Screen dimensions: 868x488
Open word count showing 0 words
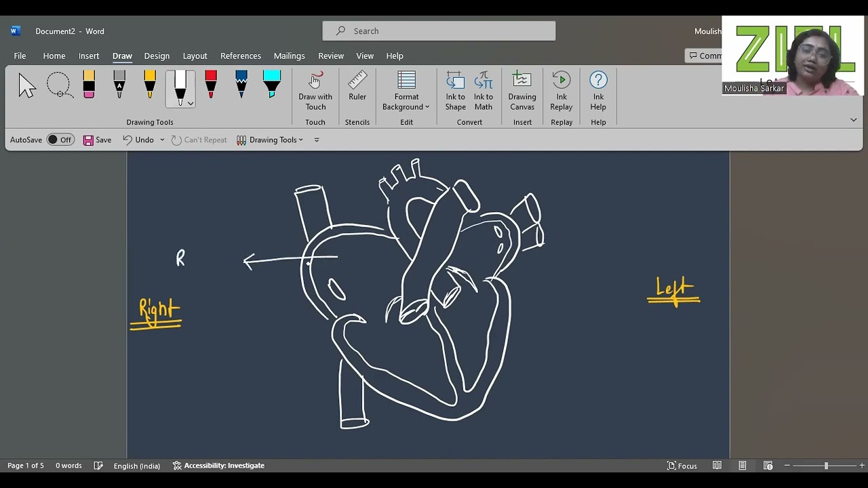pos(68,466)
